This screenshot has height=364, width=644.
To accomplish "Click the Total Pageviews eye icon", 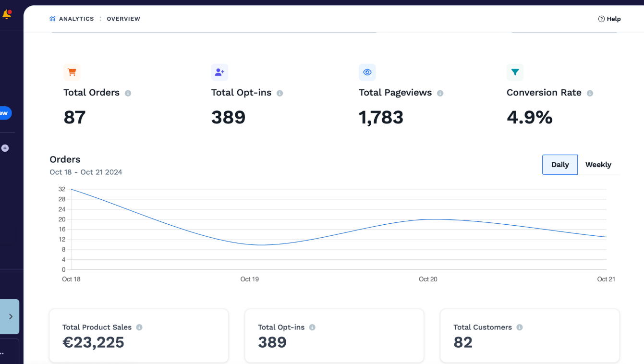I will (x=367, y=72).
